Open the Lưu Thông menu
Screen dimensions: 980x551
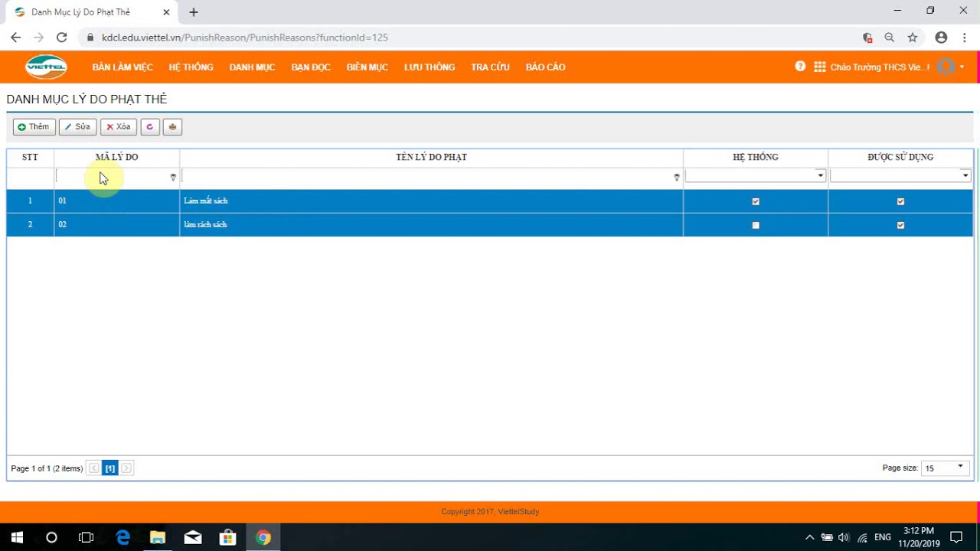coord(430,67)
